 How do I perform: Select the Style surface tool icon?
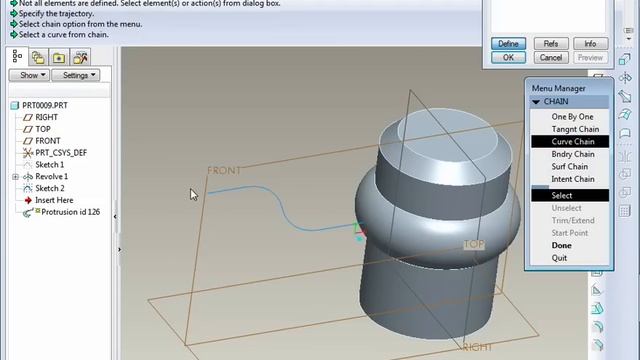[x=624, y=133]
